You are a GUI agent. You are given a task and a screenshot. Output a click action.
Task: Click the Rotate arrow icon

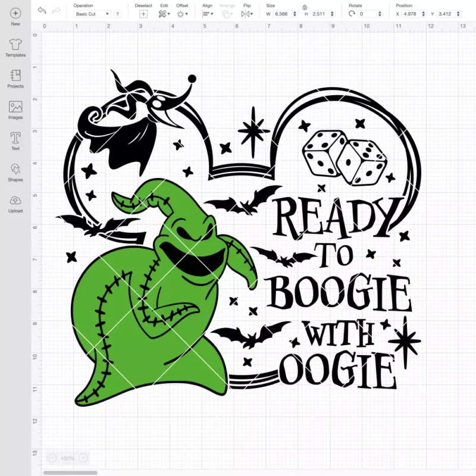352,14
